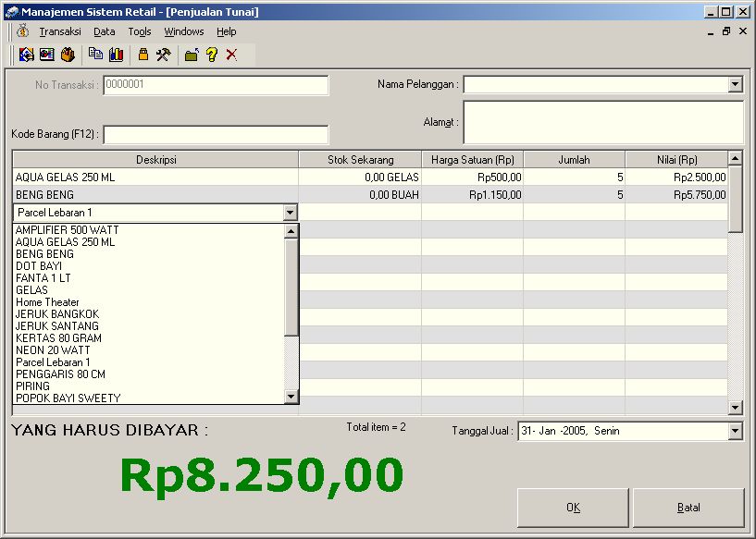Click the item list scrollbar down arrow

[x=291, y=398]
